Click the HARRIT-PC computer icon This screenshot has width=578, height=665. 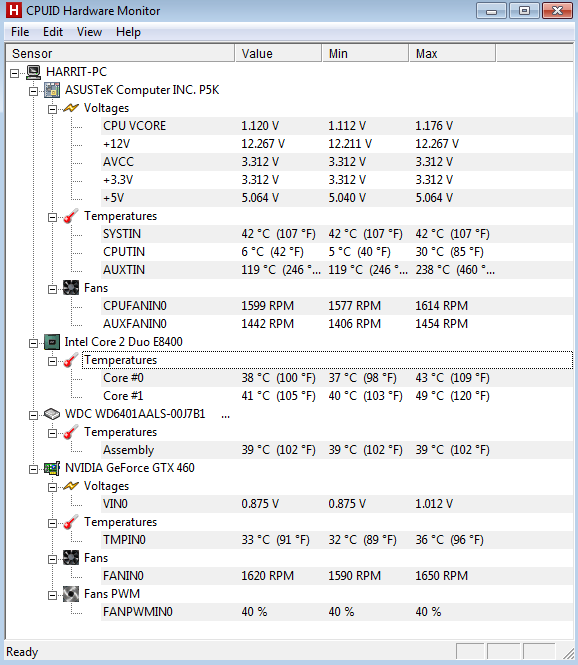pos(34,72)
